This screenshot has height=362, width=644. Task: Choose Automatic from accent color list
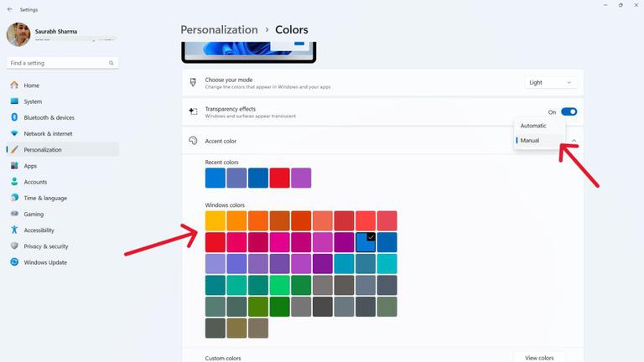pyautogui.click(x=533, y=126)
